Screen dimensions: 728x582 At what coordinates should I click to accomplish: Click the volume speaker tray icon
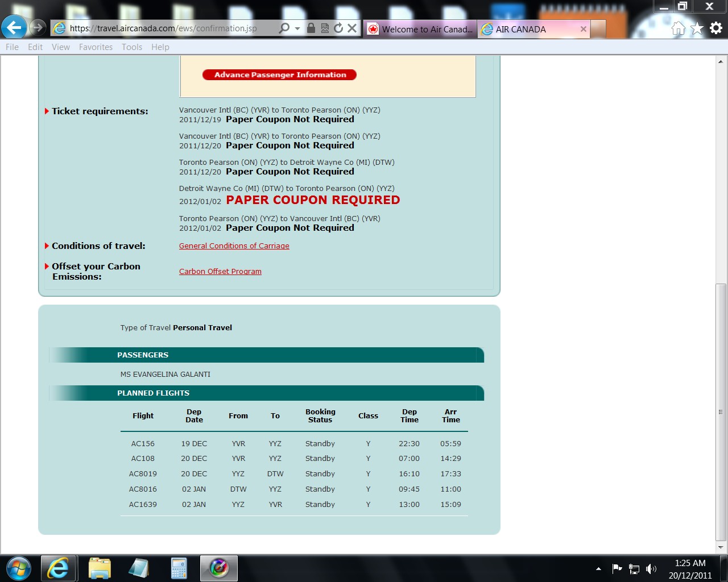652,569
